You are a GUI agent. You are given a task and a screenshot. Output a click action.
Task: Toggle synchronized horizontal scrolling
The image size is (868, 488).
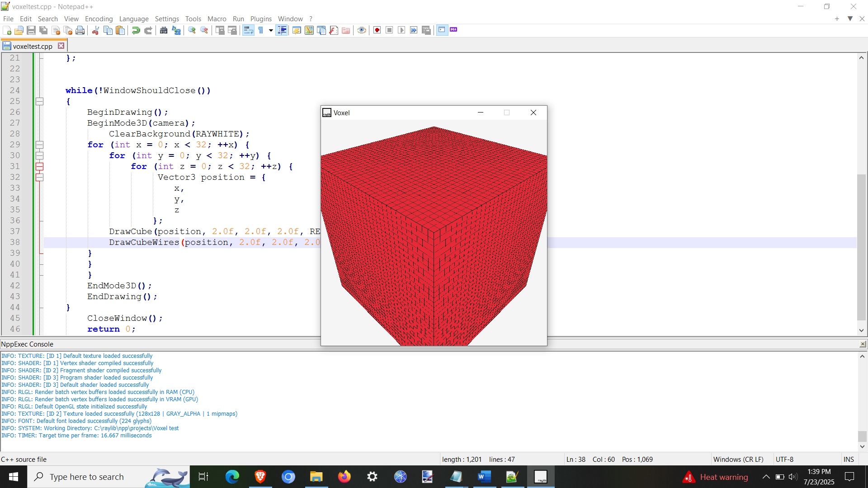click(232, 30)
